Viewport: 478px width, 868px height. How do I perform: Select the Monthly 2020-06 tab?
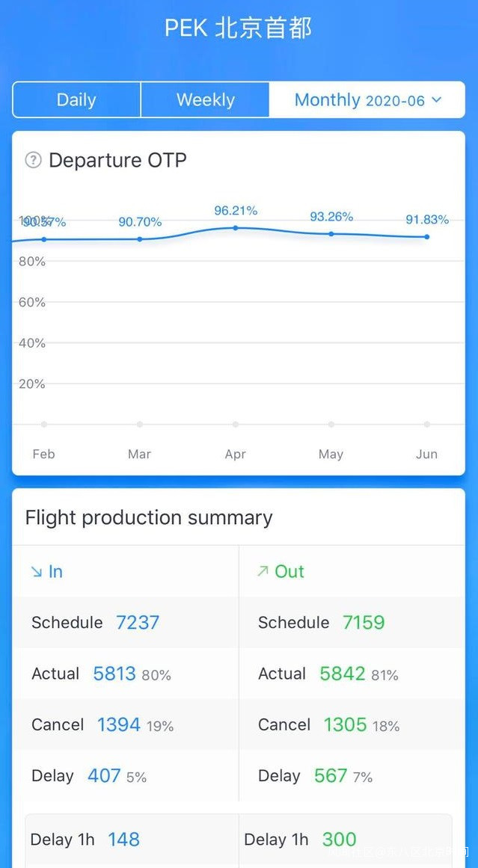click(x=359, y=100)
